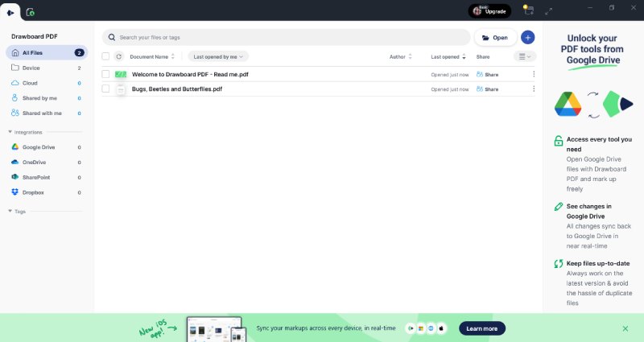Open Google Drive integration
This screenshot has width=644, height=342.
tap(47, 147)
